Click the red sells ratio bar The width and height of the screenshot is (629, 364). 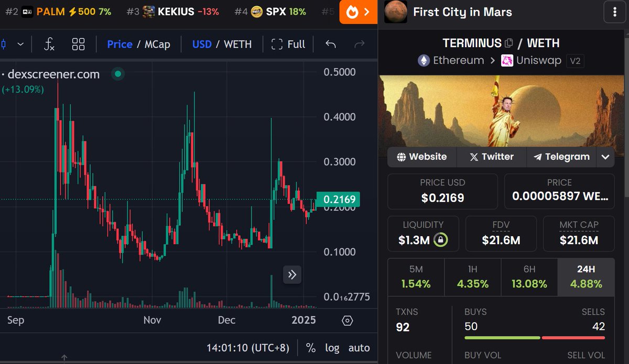click(573, 338)
